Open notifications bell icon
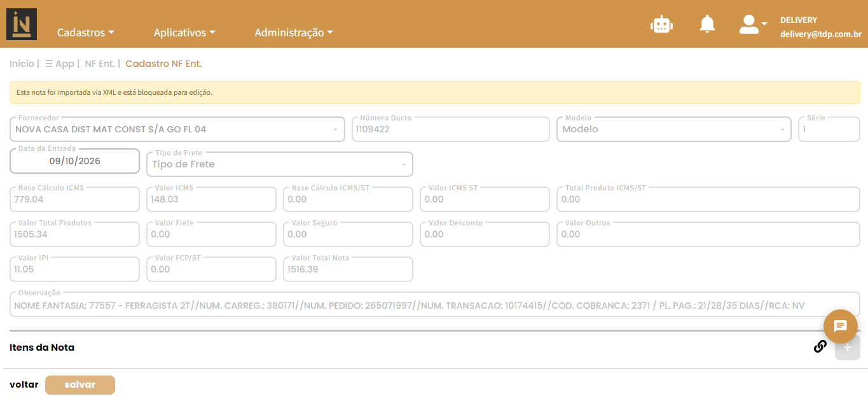 (707, 24)
